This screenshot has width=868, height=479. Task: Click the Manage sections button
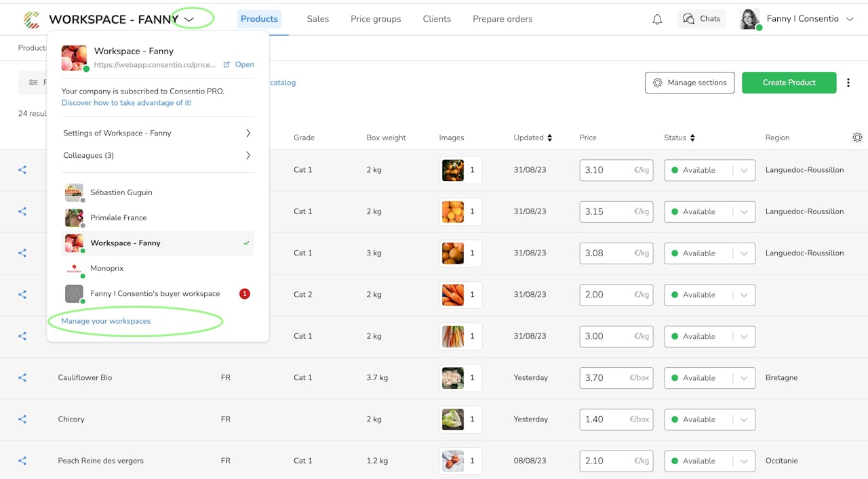pos(689,83)
